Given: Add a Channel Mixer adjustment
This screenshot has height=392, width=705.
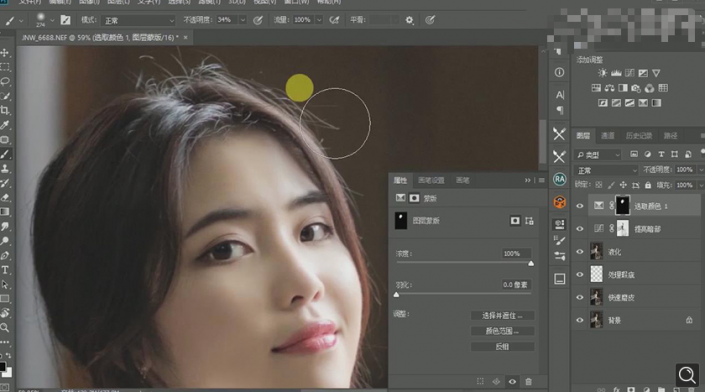Looking at the screenshot, I should (x=649, y=88).
